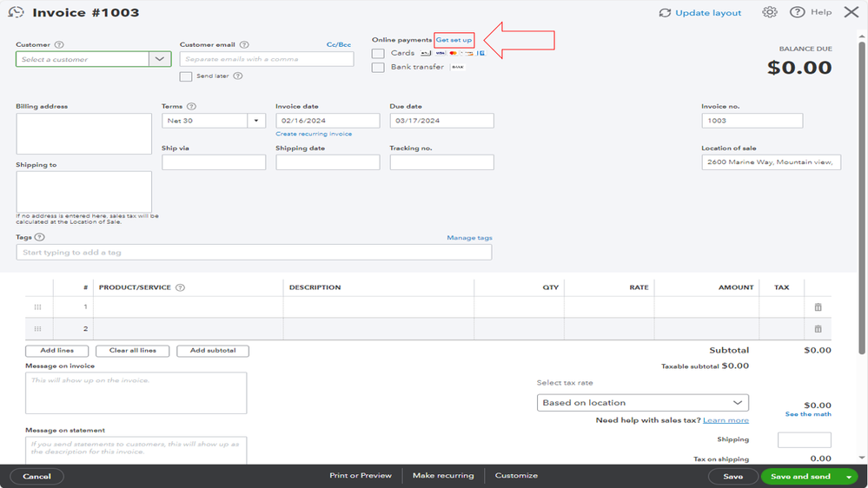Show info tooltip next to Product/Service header
The image size is (868, 488).
pos(180,287)
